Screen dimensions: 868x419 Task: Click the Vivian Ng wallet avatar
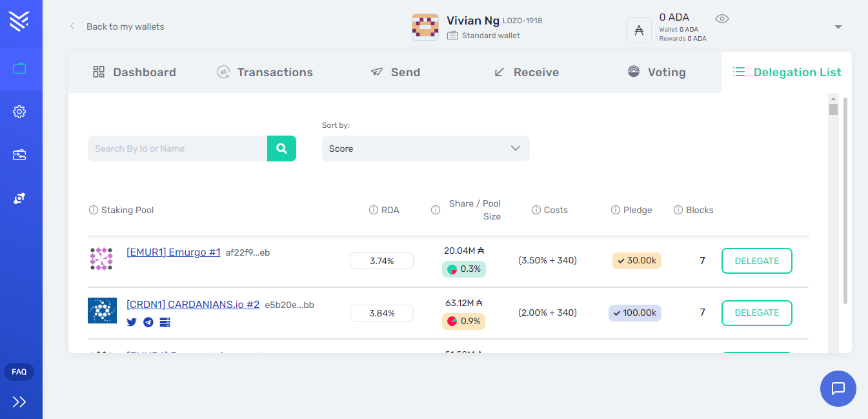tap(425, 27)
